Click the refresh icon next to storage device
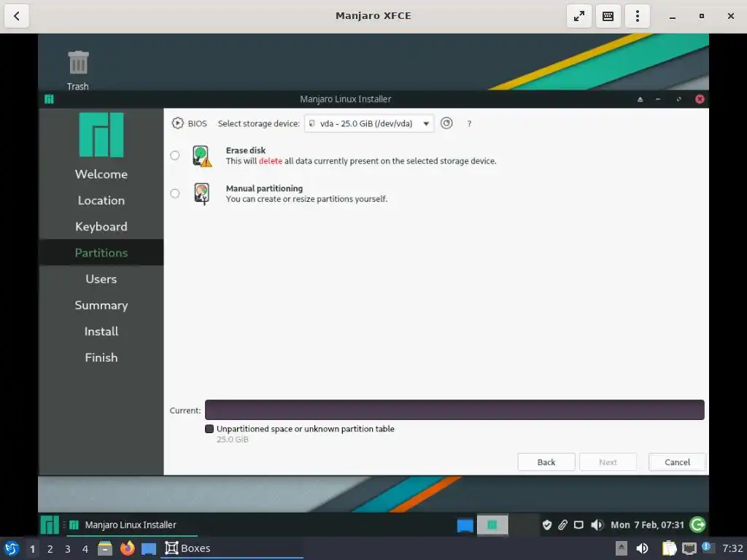This screenshot has height=560, width=747. click(446, 123)
